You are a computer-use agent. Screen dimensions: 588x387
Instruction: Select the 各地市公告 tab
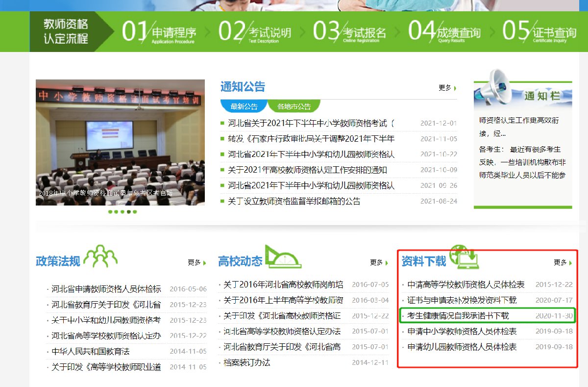pyautogui.click(x=294, y=106)
